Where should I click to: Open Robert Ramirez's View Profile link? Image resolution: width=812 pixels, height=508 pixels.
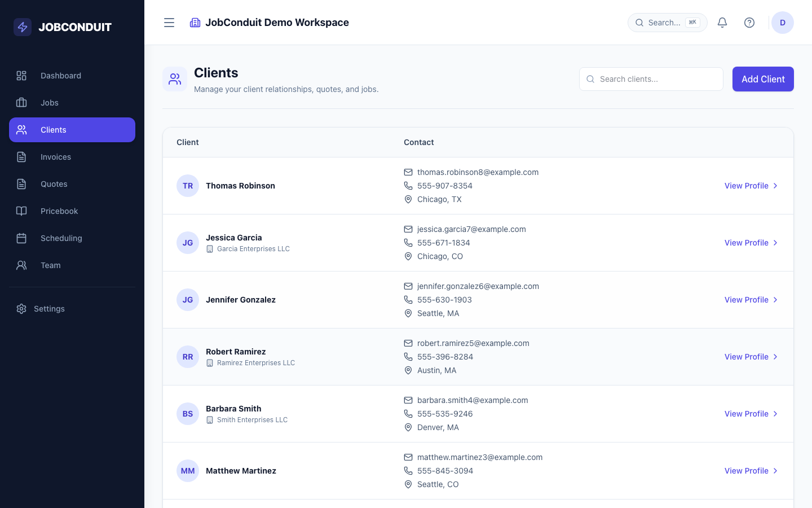[751, 357]
